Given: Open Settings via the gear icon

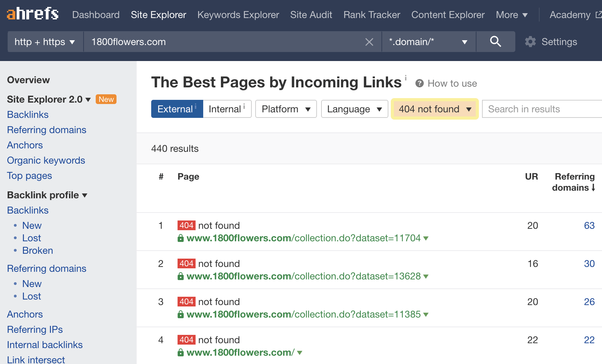Looking at the screenshot, I should pos(530,42).
